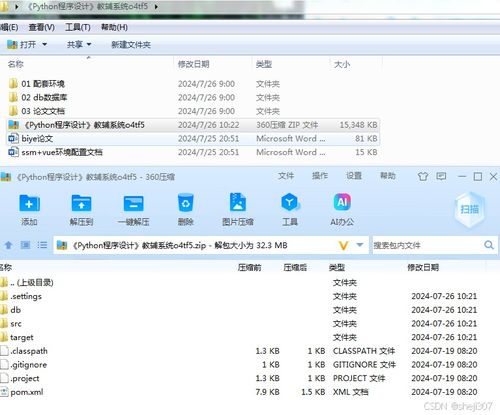Click the 2024/7/26 10:22 date cell
The height and width of the screenshot is (415, 500).
208,125
